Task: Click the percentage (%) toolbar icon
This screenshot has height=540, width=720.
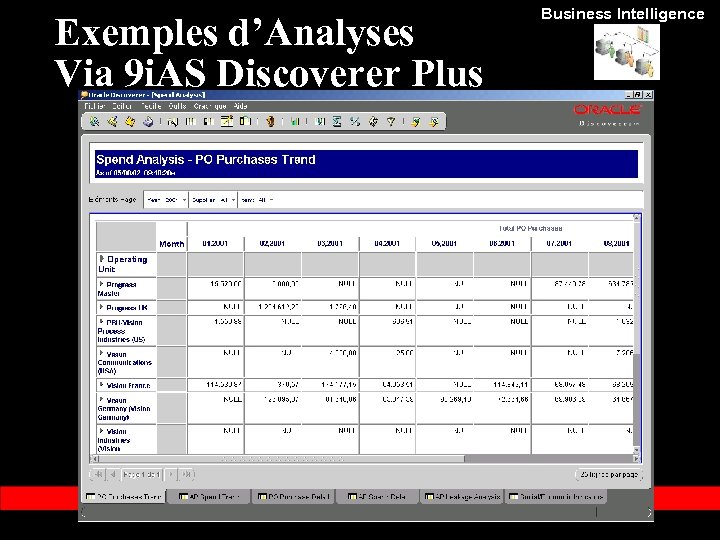Action: 354,121
